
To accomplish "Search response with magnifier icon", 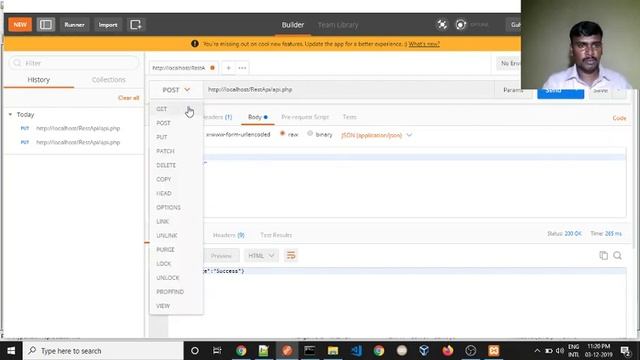I will pos(618,256).
